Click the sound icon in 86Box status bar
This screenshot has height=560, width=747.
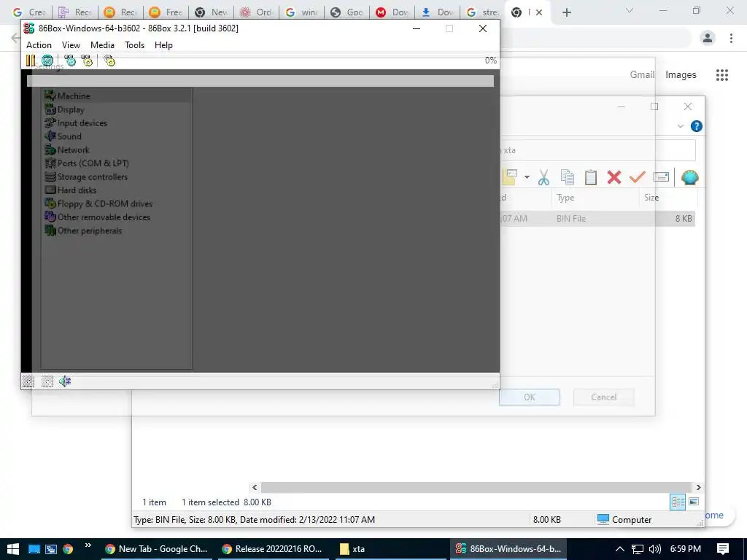click(65, 381)
